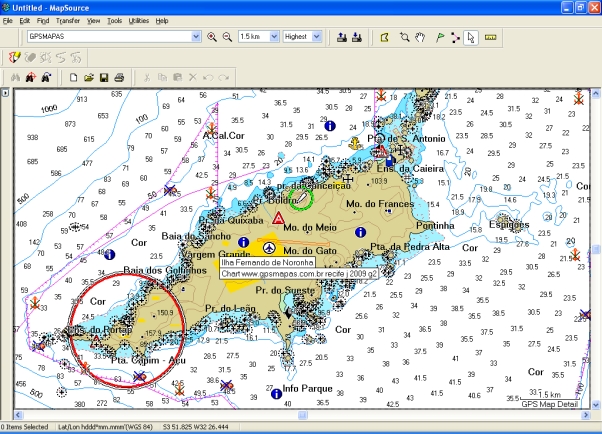Open the Utilities menu
This screenshot has width=602, height=434.
(140, 20)
